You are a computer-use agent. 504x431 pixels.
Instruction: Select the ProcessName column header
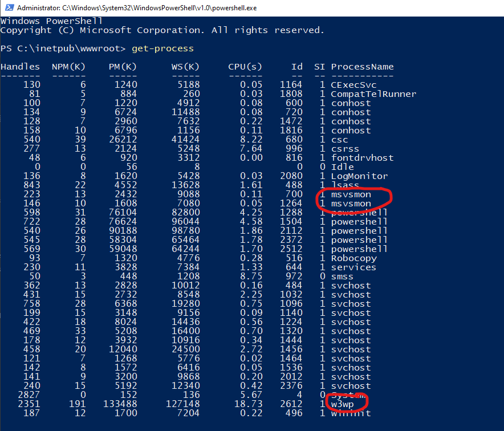362,67
